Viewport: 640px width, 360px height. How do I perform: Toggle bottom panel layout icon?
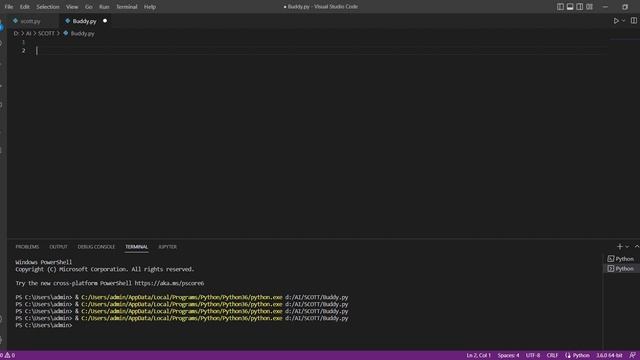pyautogui.click(x=570, y=7)
